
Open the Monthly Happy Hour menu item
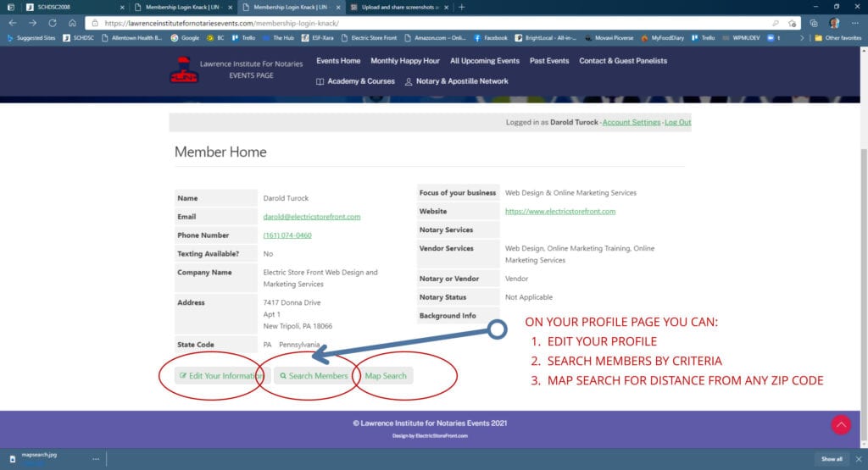405,61
